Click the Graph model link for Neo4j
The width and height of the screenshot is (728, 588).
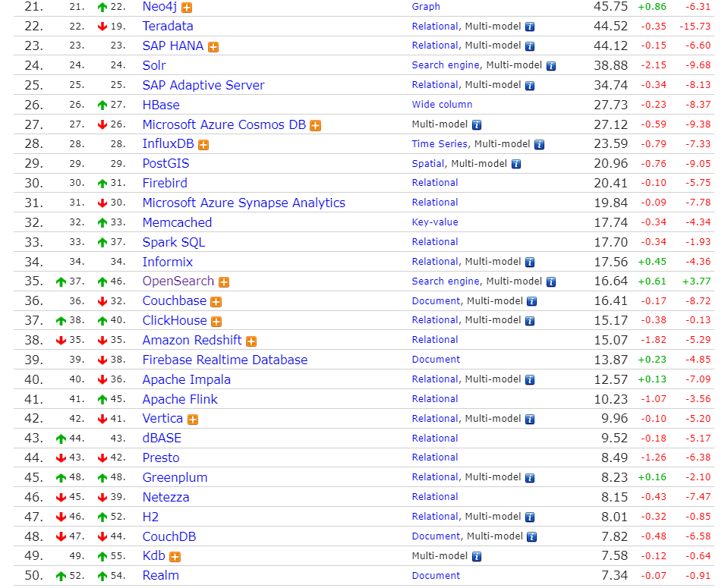point(426,7)
